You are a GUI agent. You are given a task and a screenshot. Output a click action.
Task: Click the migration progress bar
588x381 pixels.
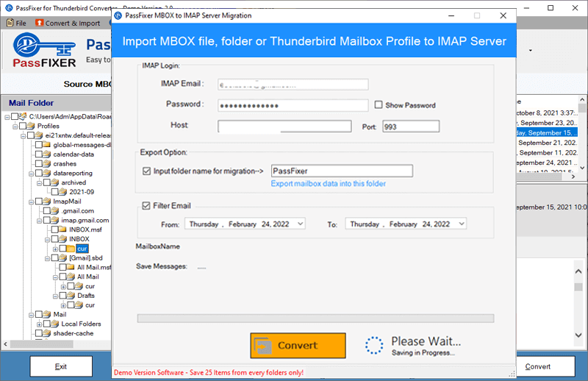(x=315, y=318)
